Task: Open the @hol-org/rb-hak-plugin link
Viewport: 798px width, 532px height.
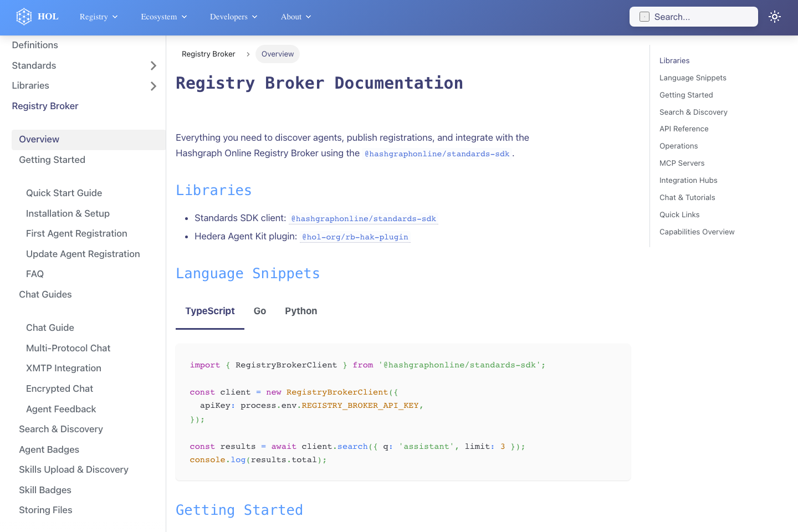Action: coord(355,237)
